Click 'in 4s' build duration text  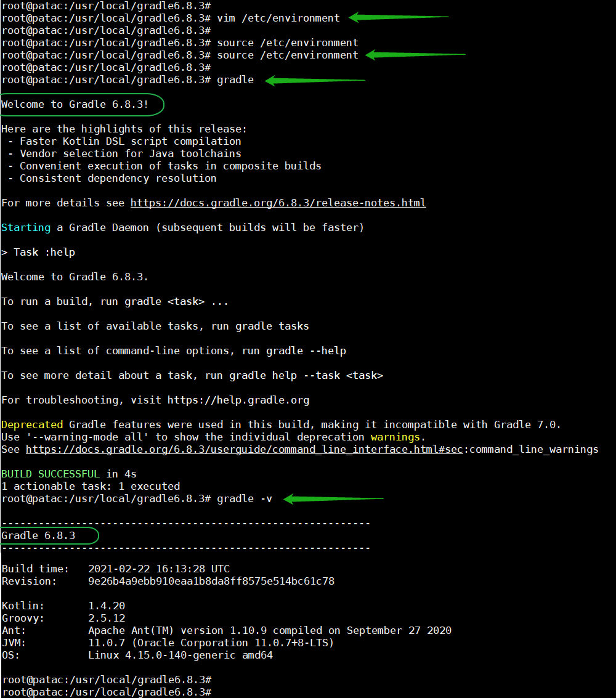coord(121,474)
